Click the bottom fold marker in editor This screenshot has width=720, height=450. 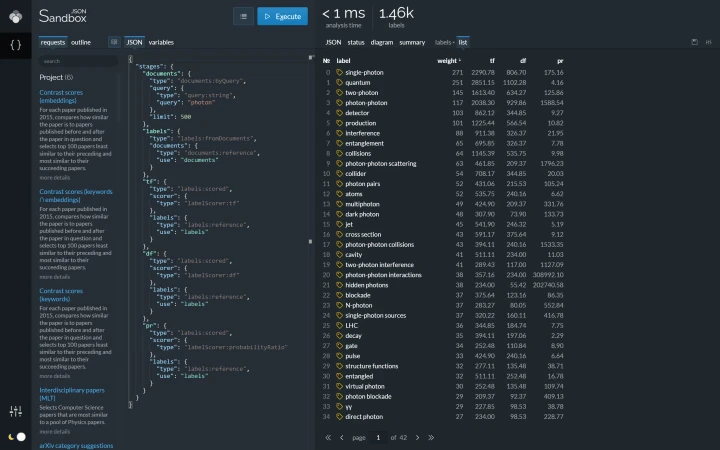point(130,405)
